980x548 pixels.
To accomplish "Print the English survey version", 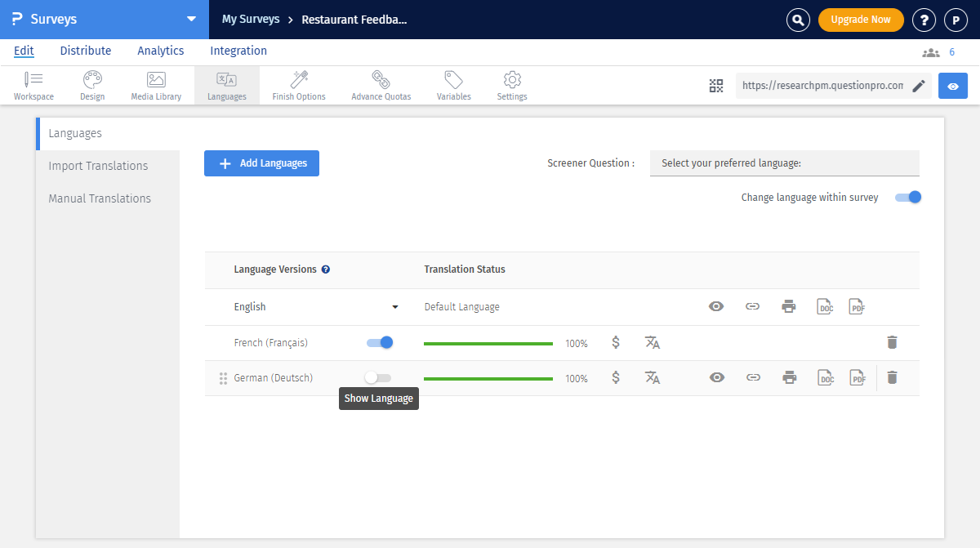I will click(x=788, y=307).
